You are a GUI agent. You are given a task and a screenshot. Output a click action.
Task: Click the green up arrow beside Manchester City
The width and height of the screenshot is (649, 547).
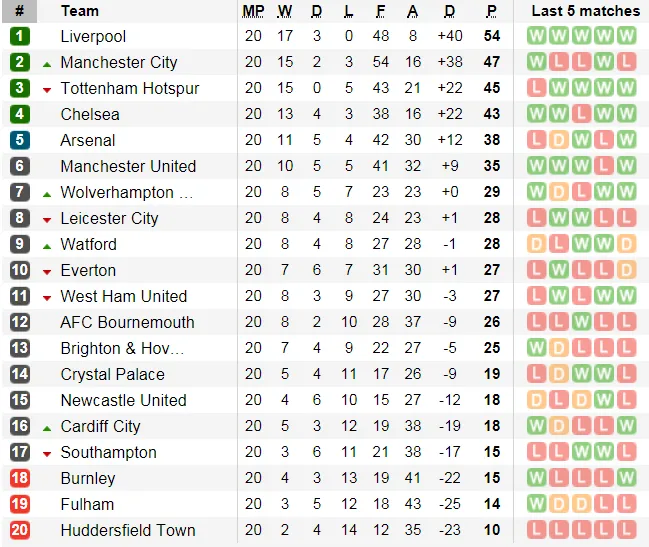(47, 63)
